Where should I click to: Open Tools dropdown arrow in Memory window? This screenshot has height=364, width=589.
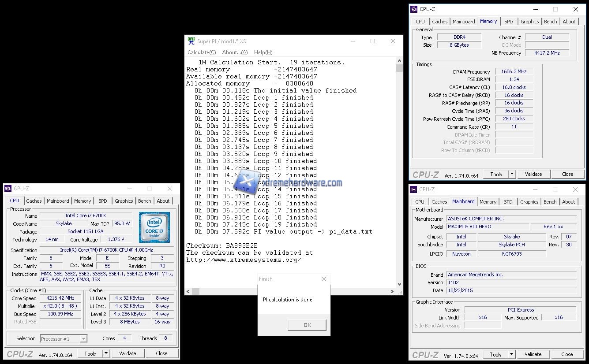(x=512, y=174)
